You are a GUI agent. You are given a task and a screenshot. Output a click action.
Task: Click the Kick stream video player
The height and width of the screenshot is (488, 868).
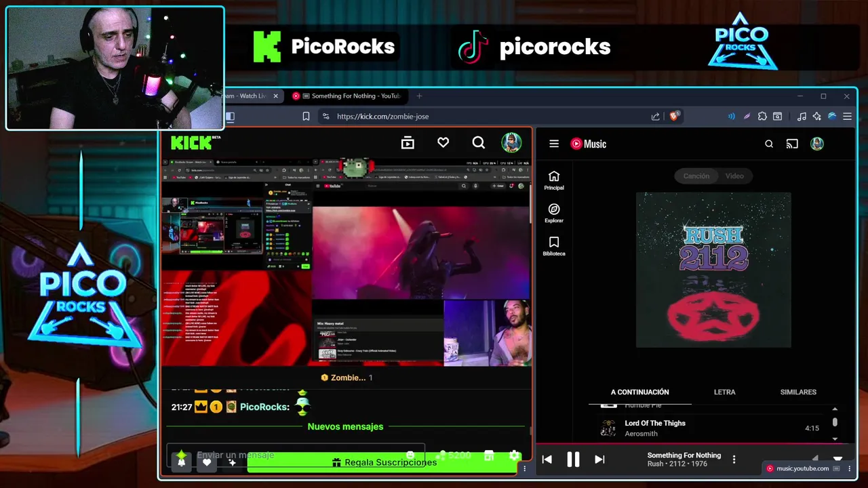pos(346,264)
